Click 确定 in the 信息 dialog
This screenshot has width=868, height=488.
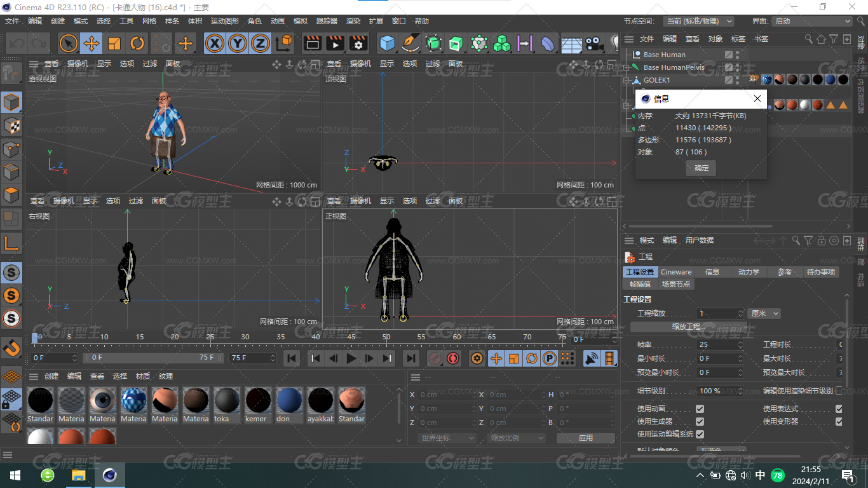tap(702, 168)
